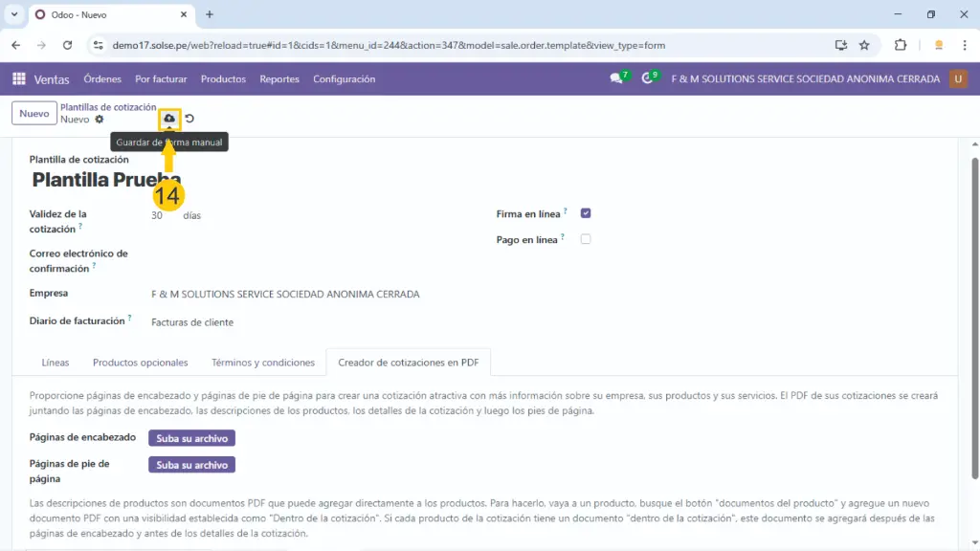This screenshot has height=551, width=980.
Task: Click the Plantillas de cotización breadcrumb link
Action: pyautogui.click(x=108, y=107)
